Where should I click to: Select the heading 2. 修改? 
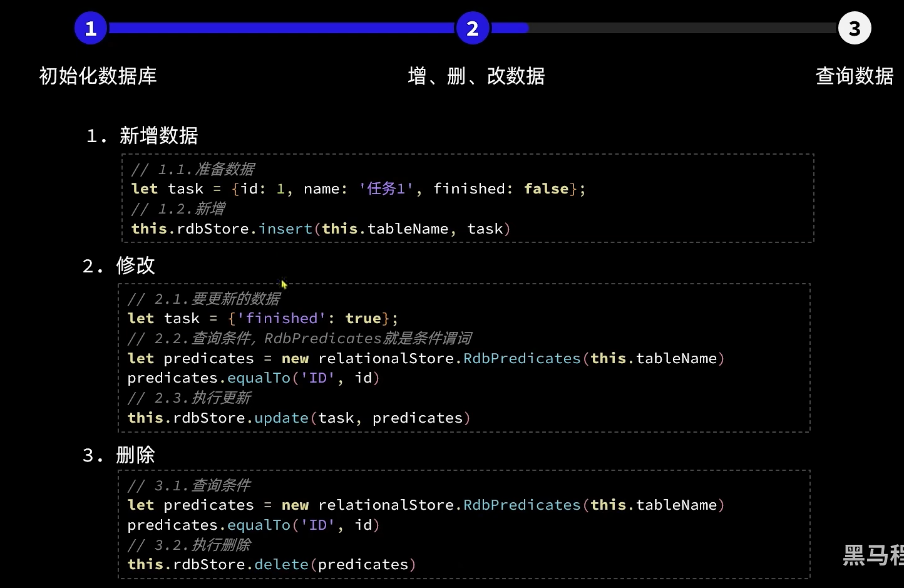[x=119, y=266]
